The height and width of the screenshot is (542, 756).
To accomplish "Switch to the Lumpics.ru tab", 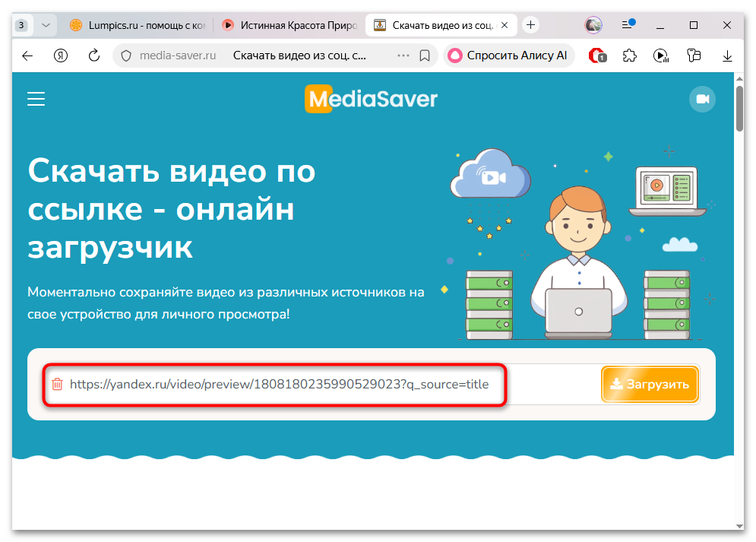I will pyautogui.click(x=138, y=25).
